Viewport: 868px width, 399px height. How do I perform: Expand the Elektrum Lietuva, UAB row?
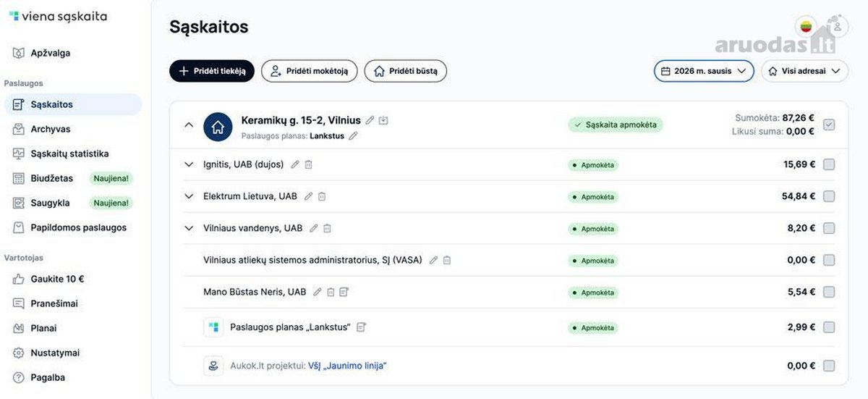189,196
